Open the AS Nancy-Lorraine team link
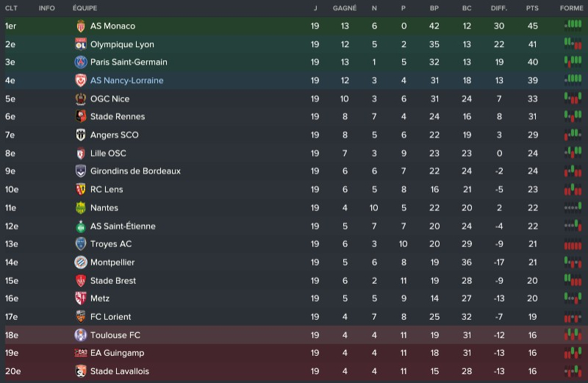 (x=127, y=81)
